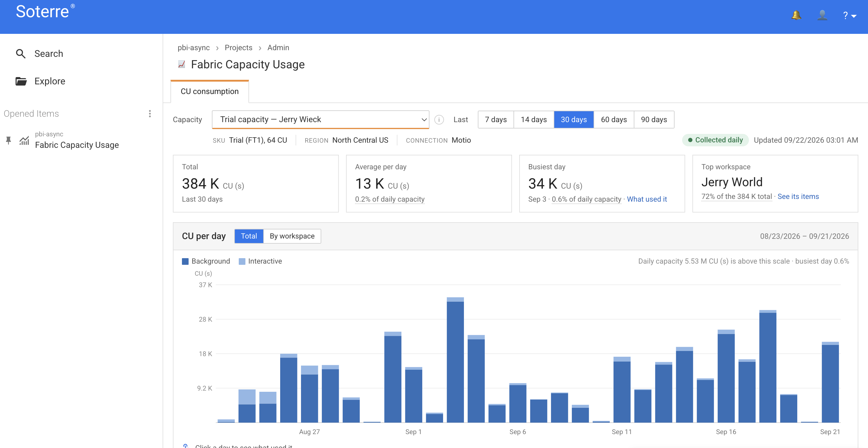
Task: Click the Search magnifier icon
Action: pyautogui.click(x=21, y=54)
